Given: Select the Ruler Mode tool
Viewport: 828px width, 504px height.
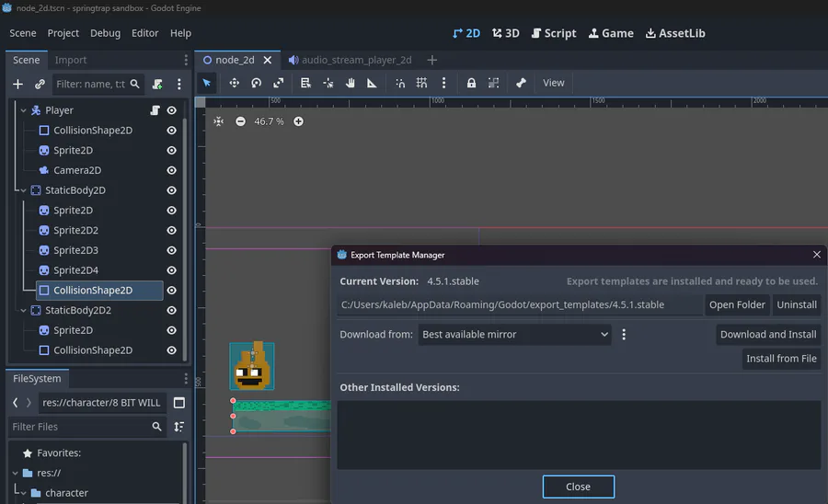Looking at the screenshot, I should click(x=373, y=83).
